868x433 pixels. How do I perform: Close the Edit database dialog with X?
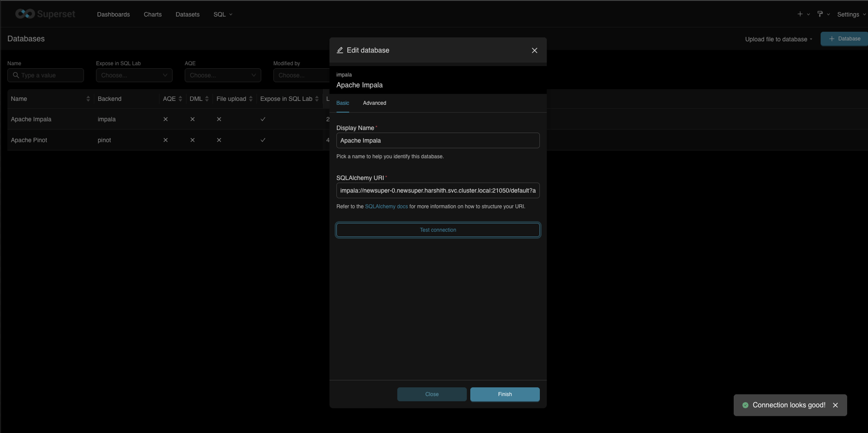tap(534, 50)
